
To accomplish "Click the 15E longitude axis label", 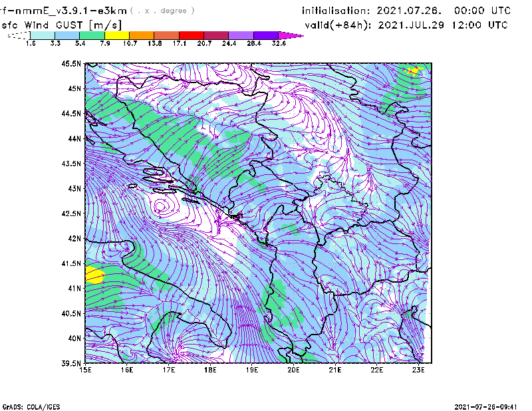I will [85, 370].
